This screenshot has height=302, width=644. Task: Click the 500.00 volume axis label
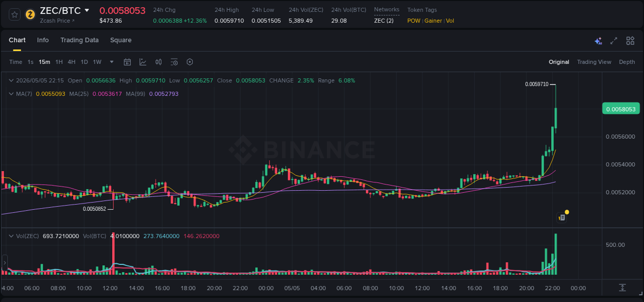click(x=615, y=245)
